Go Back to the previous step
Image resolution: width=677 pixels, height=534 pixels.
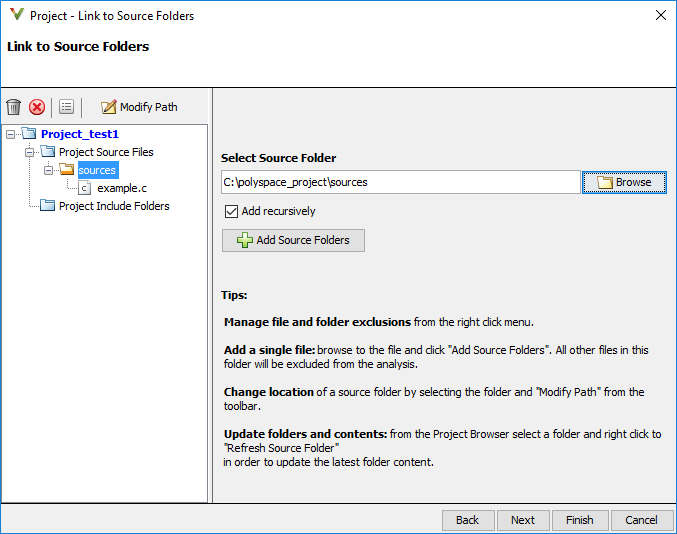click(467, 520)
